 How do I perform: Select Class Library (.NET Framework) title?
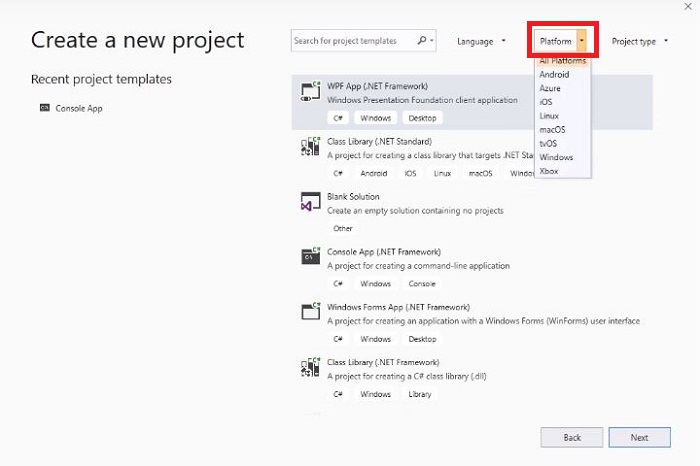[383, 362]
